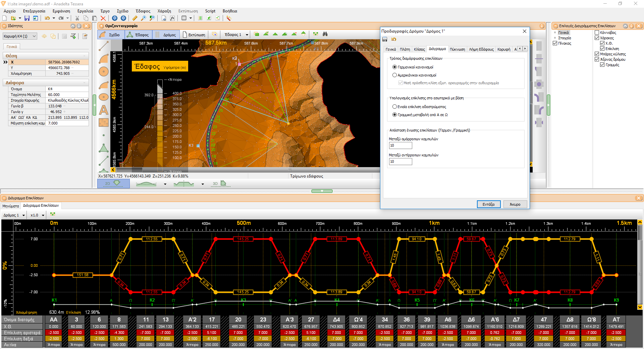The image size is (644, 349).
Task: Click the 'Ταχύτητα Μελέτης' value 60.000
Action: 67,95
